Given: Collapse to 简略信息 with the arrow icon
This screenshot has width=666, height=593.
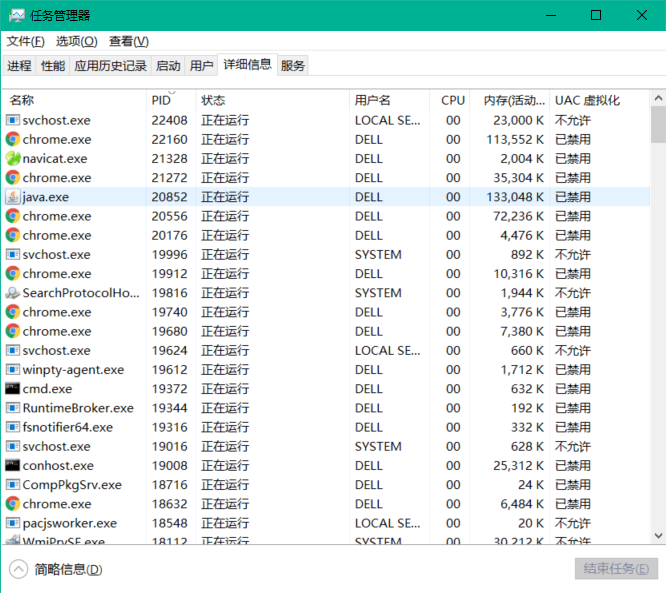Looking at the screenshot, I should [18, 569].
